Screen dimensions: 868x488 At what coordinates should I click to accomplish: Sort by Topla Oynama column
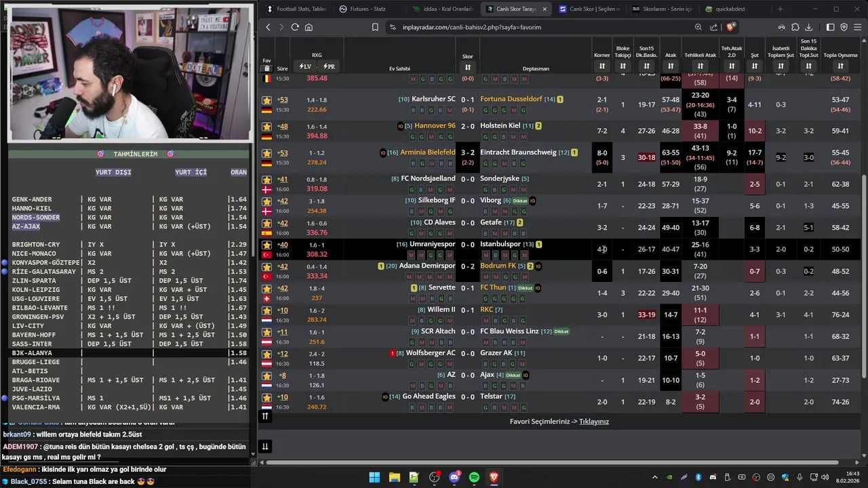pyautogui.click(x=840, y=66)
